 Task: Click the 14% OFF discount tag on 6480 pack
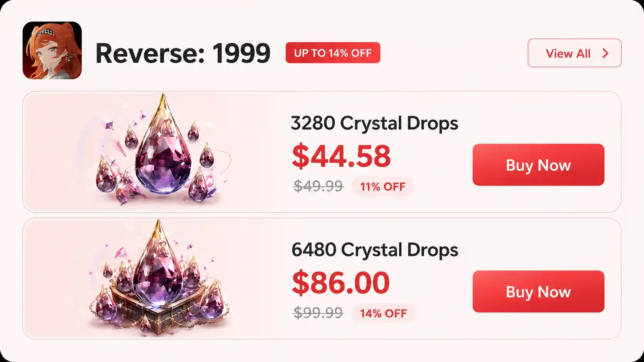coord(383,313)
